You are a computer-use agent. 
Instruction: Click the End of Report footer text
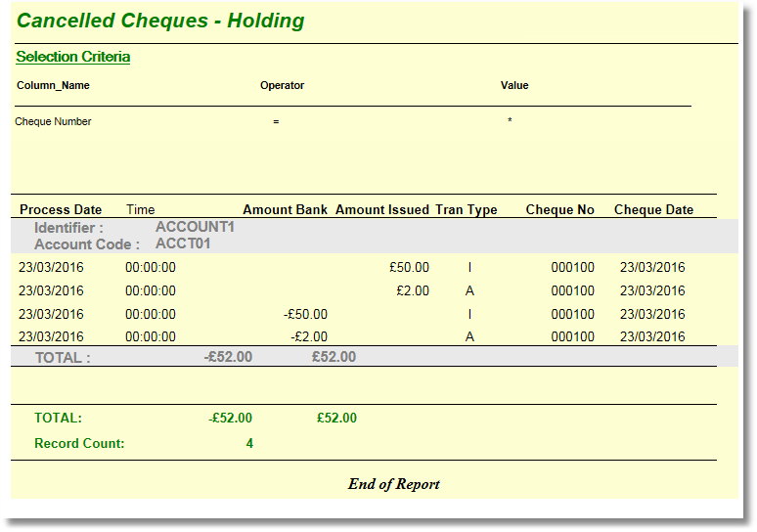point(393,484)
